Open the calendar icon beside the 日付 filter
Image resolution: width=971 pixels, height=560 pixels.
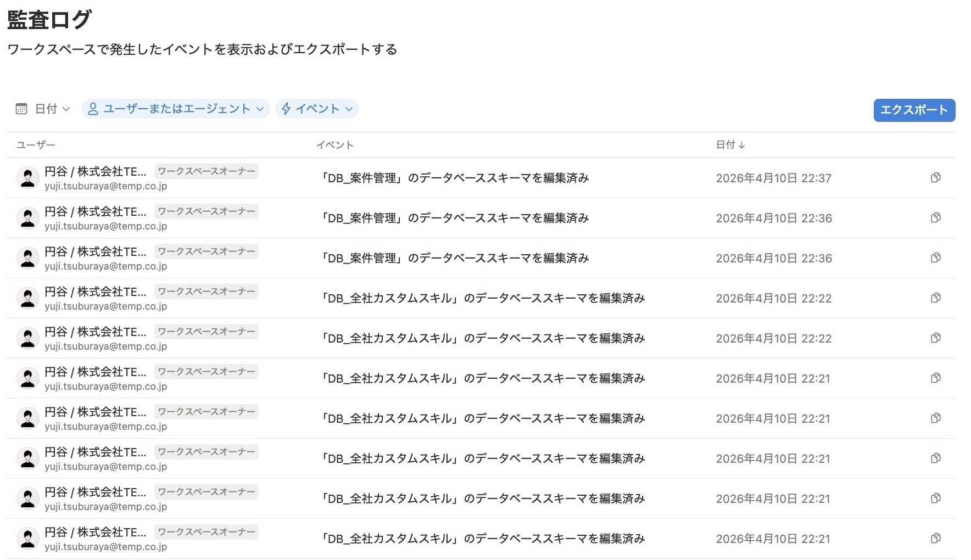click(x=21, y=109)
